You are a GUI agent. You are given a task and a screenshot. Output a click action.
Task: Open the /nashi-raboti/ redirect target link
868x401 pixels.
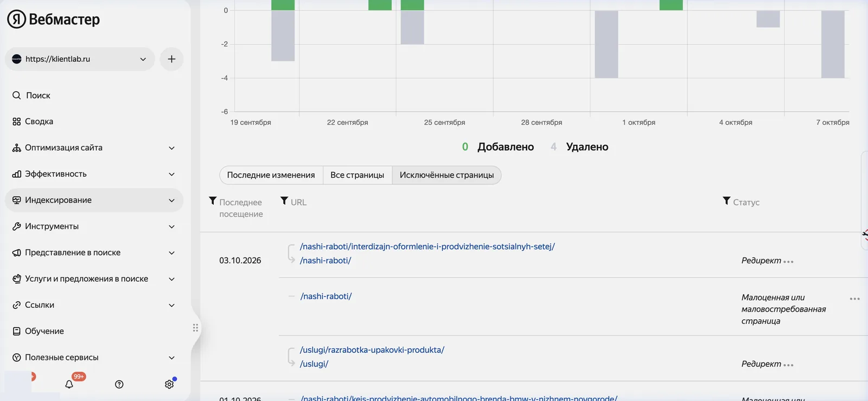pyautogui.click(x=325, y=261)
